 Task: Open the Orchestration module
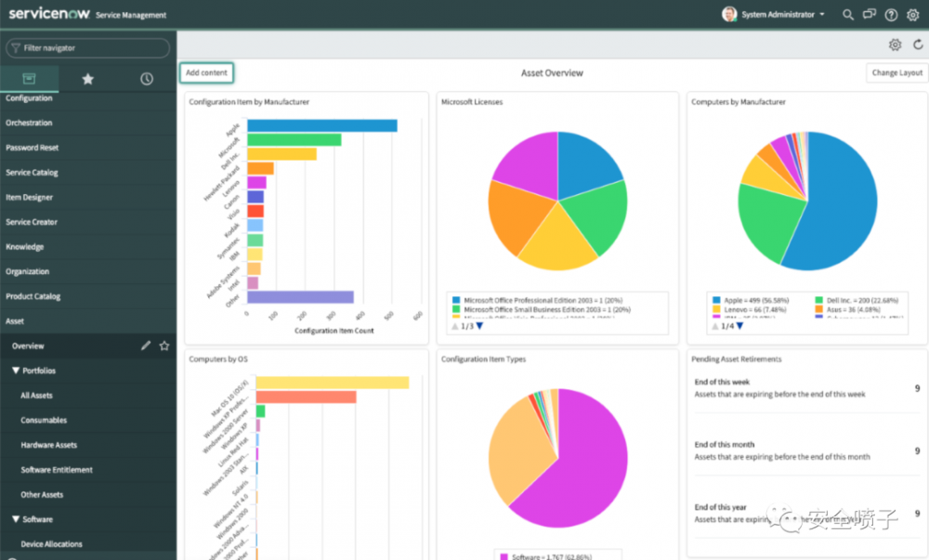[29, 124]
